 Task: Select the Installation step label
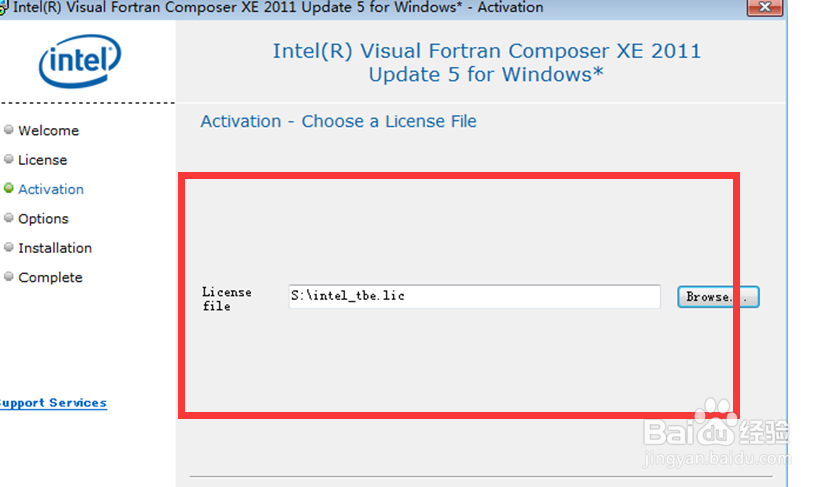point(55,248)
